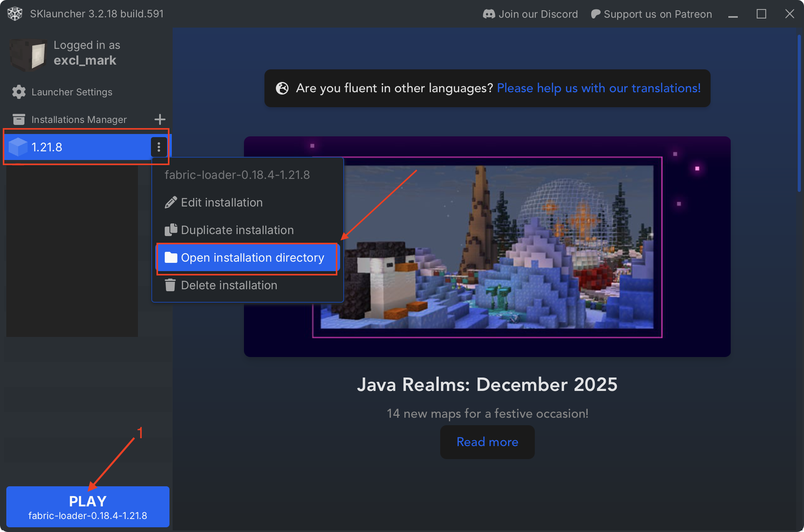The image size is (804, 532).
Task: Add new installation with plus icon
Action: pos(160,119)
